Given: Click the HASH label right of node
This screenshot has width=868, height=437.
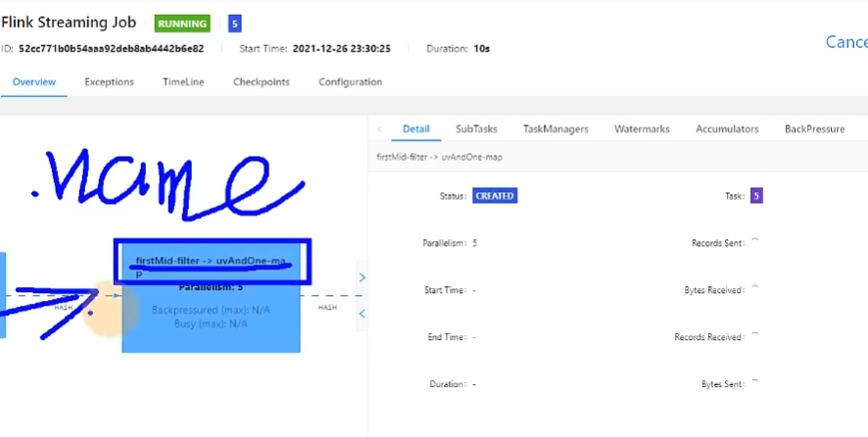Looking at the screenshot, I should coord(327,308).
